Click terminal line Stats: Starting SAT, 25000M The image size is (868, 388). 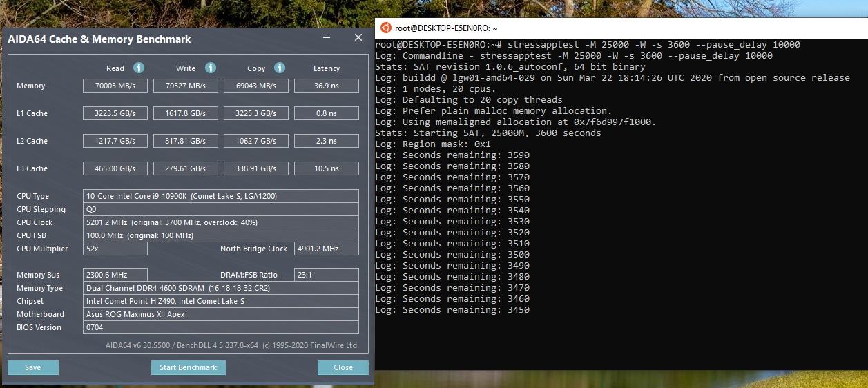pos(488,133)
